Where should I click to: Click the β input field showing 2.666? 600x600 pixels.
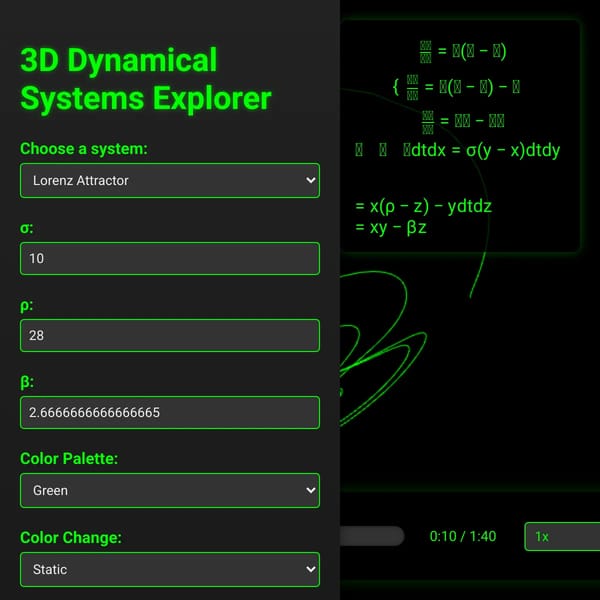click(x=170, y=412)
